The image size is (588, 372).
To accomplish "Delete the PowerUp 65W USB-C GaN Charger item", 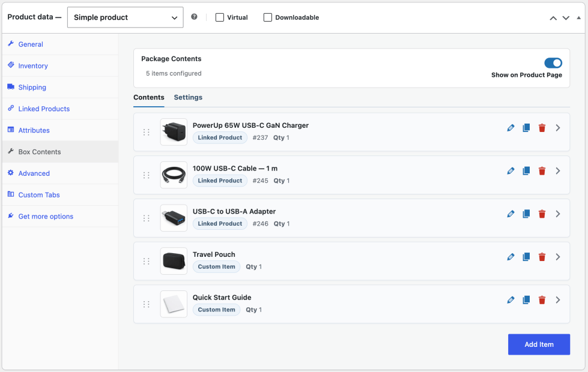I will click(542, 128).
